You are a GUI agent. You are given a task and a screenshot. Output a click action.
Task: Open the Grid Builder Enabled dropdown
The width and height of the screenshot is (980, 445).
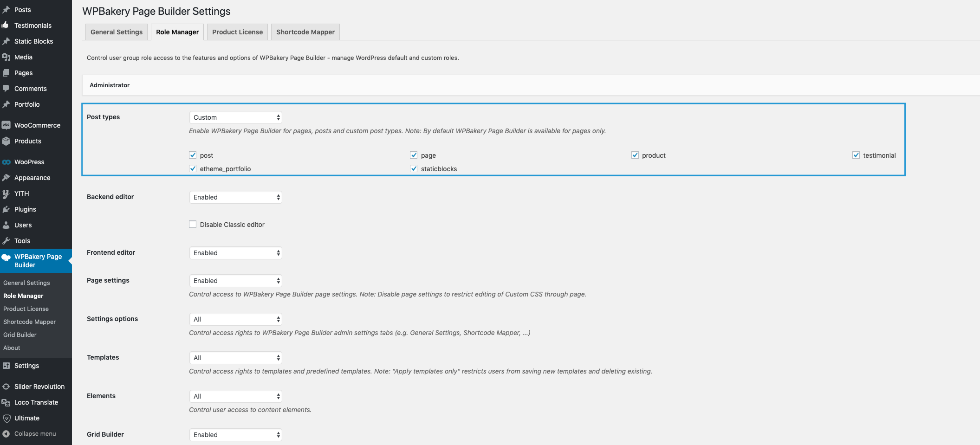click(236, 435)
